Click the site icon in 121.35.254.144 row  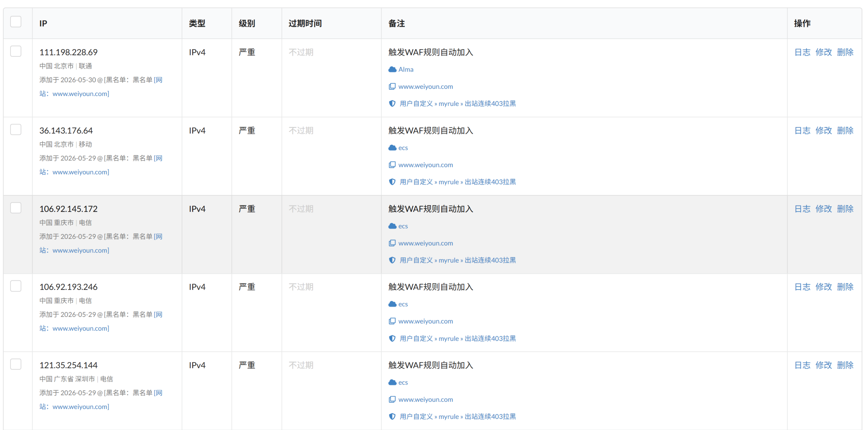[392, 399]
